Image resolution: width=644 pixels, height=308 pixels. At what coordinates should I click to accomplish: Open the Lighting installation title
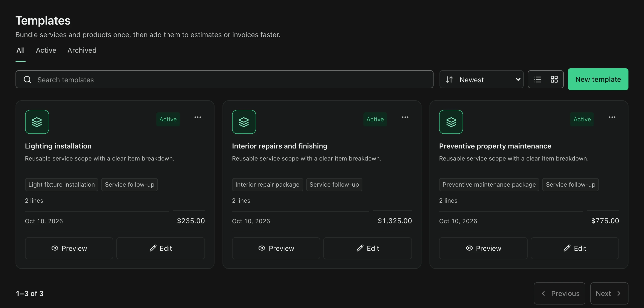[58, 146]
